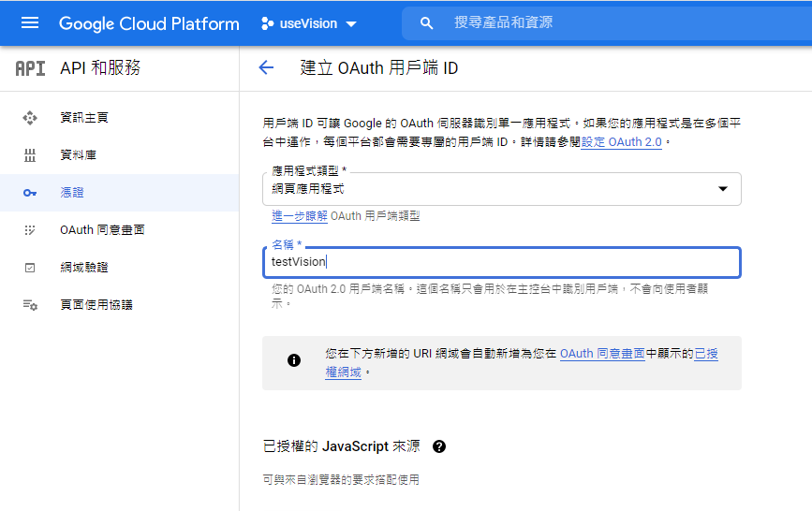
Task: Click the 頁面使用協議 settings-list icon
Action: (x=30, y=305)
